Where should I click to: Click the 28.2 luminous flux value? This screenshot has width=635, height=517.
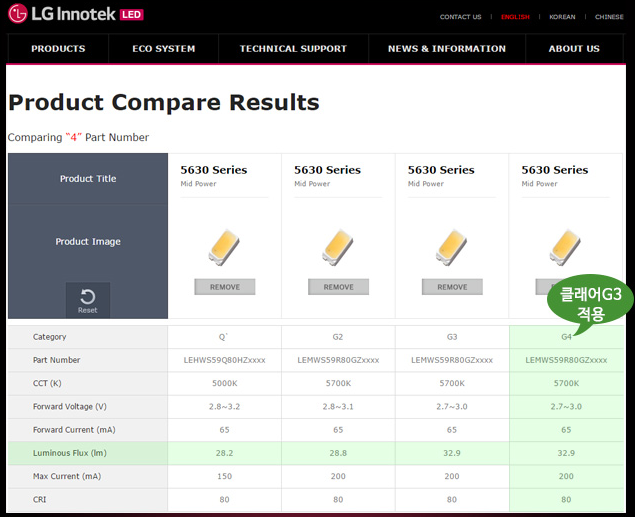click(x=224, y=453)
